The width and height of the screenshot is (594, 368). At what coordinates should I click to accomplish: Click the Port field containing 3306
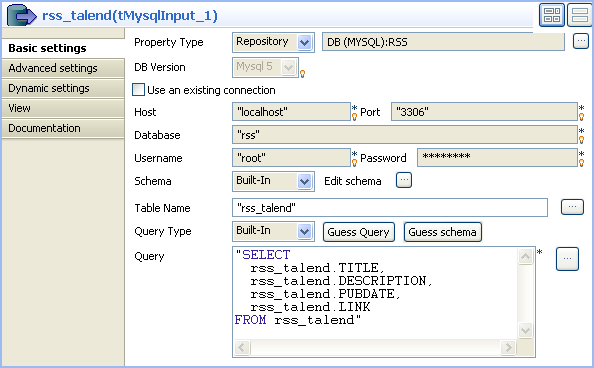tap(484, 112)
